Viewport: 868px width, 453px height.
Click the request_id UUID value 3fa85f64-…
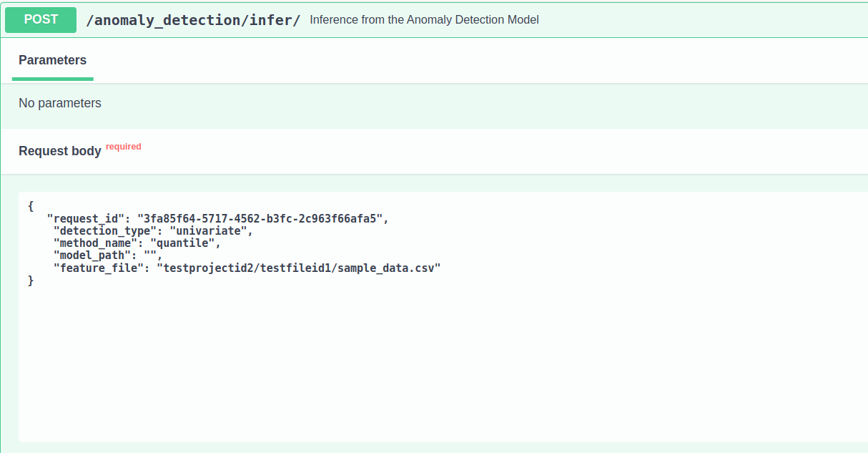pos(262,218)
